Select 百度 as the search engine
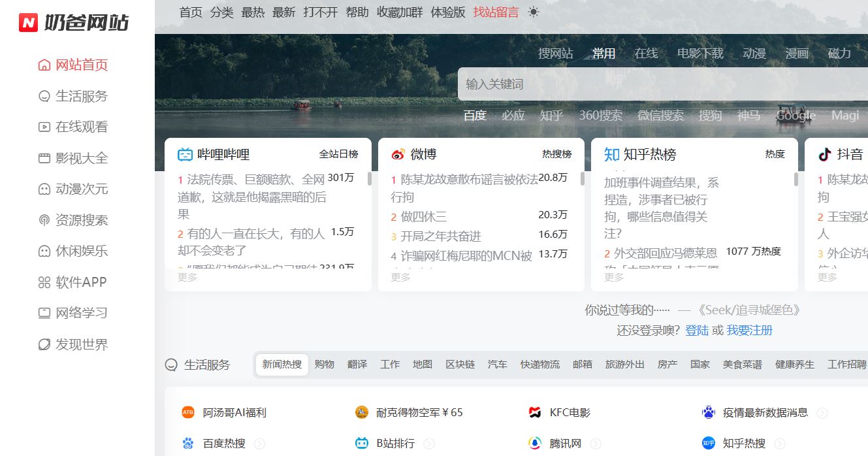Viewport: 868px width, 456px height. point(475,116)
